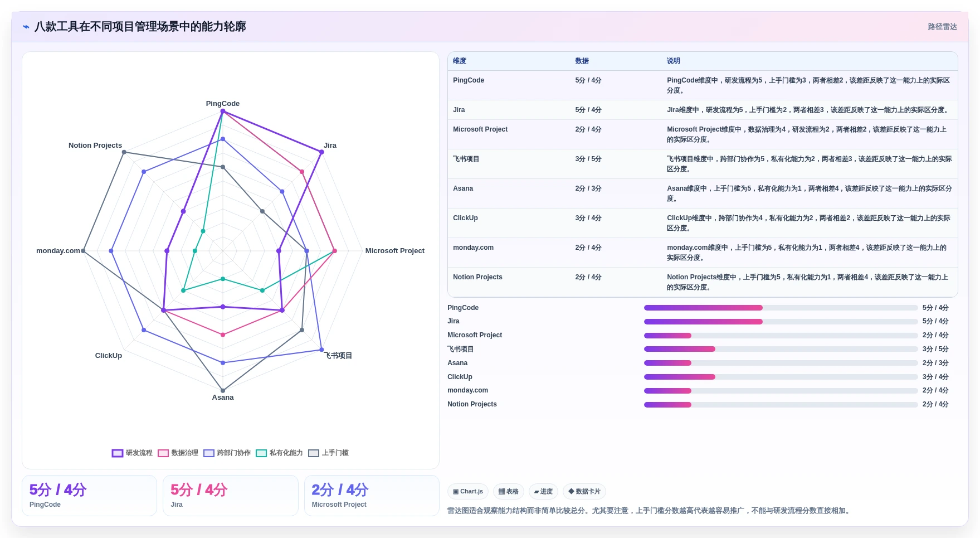This screenshot has height=538, width=980.
Task: Click the 表格 tag chip
Action: pos(508,491)
